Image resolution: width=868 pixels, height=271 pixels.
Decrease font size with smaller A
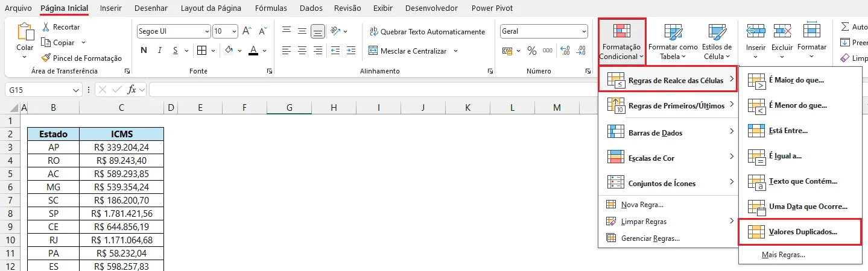tap(262, 31)
